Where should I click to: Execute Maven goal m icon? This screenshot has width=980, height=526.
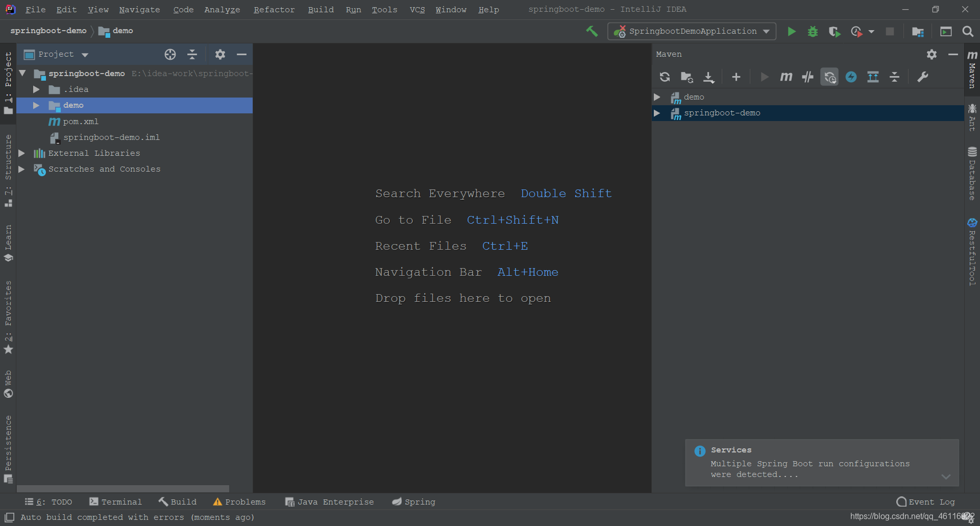(x=786, y=77)
